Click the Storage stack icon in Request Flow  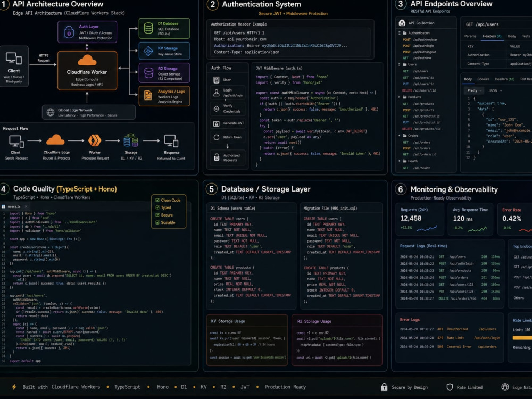pos(131,140)
